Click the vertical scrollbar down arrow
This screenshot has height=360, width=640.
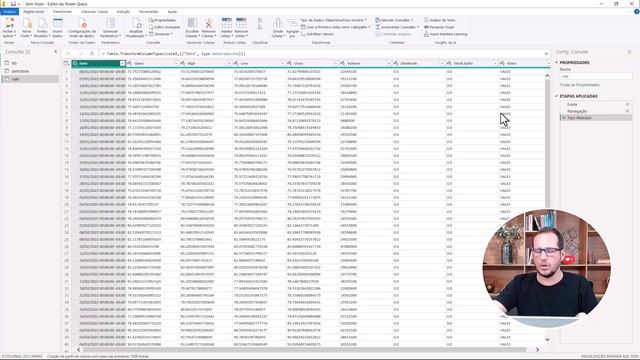(x=547, y=340)
